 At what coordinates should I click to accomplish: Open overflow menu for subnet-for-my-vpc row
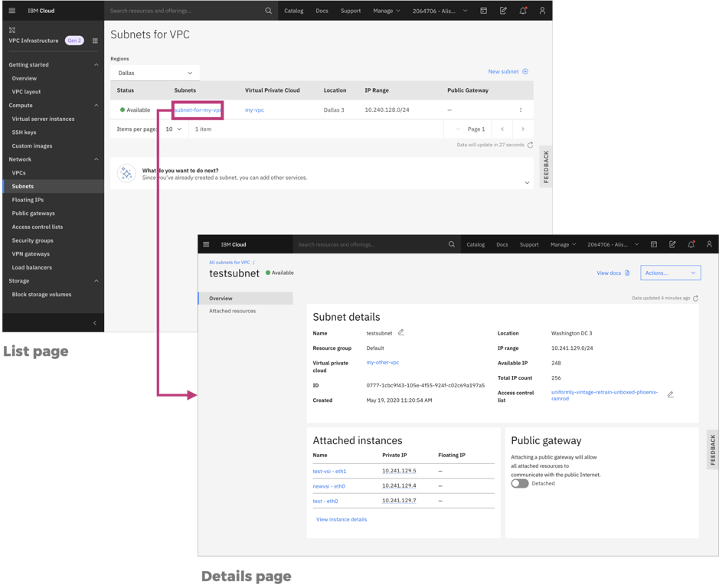521,110
